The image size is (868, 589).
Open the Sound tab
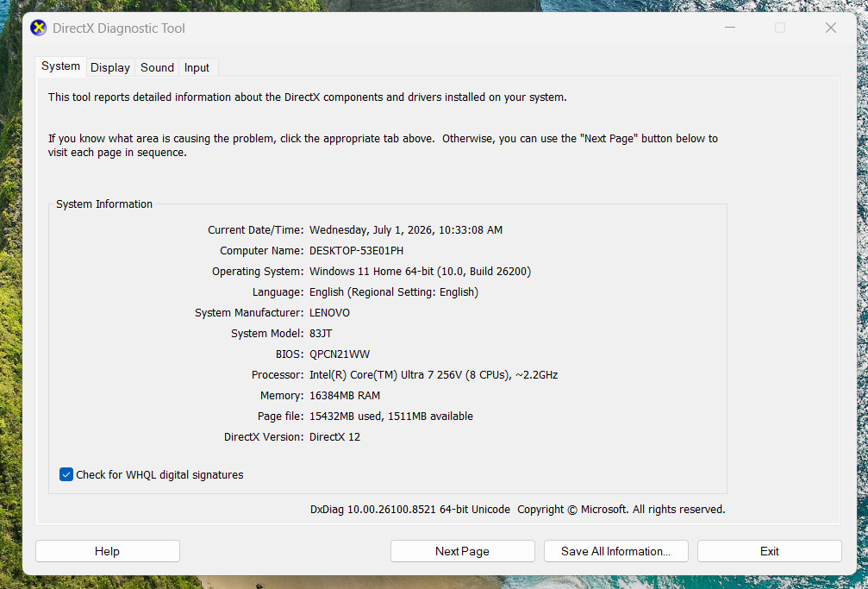[157, 67]
